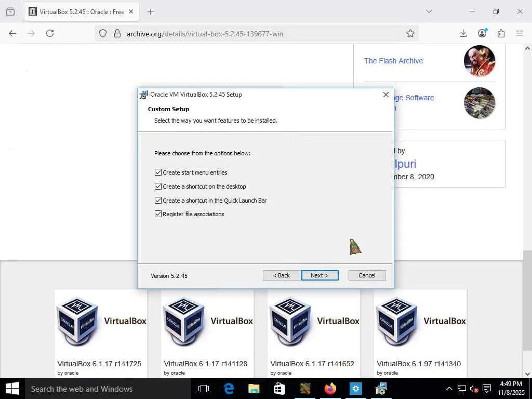
Task: Open Firefox extensions puzzle icon
Action: [x=501, y=33]
